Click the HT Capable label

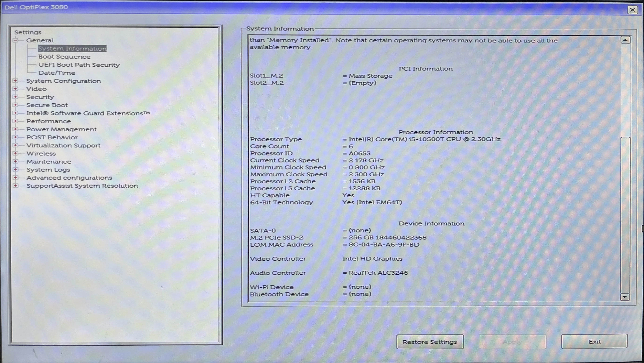tap(270, 195)
